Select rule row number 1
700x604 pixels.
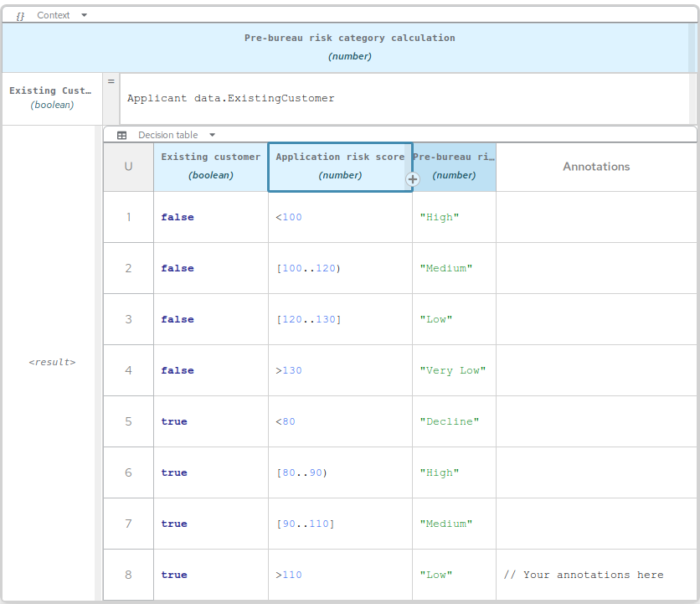point(129,217)
